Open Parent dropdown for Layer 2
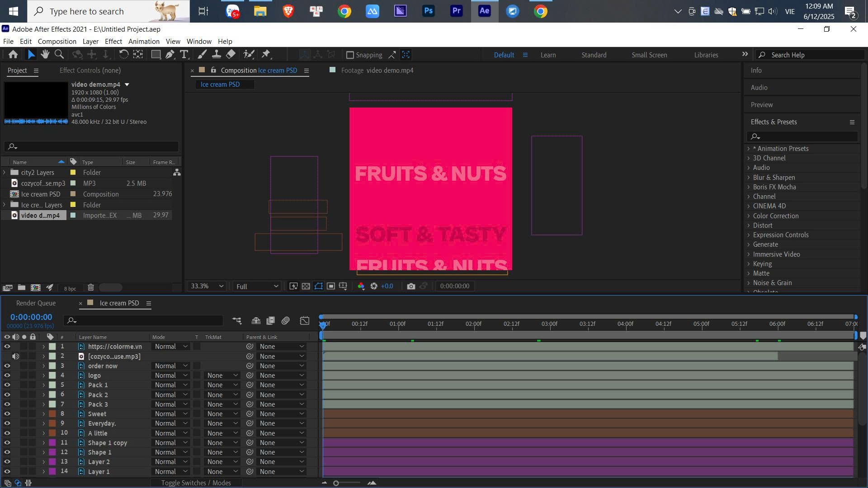This screenshot has width=868, height=488. (x=281, y=462)
